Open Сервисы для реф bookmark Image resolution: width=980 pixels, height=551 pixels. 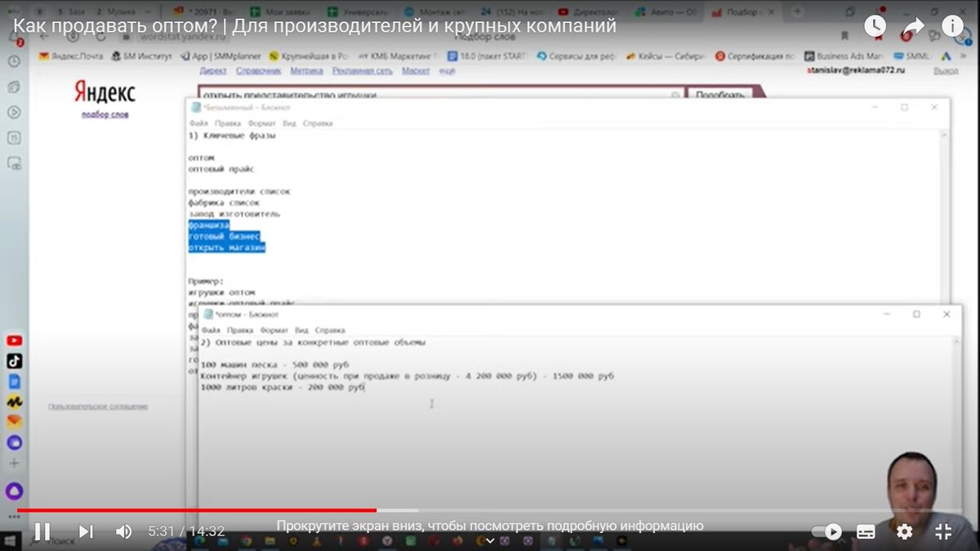[x=575, y=56]
